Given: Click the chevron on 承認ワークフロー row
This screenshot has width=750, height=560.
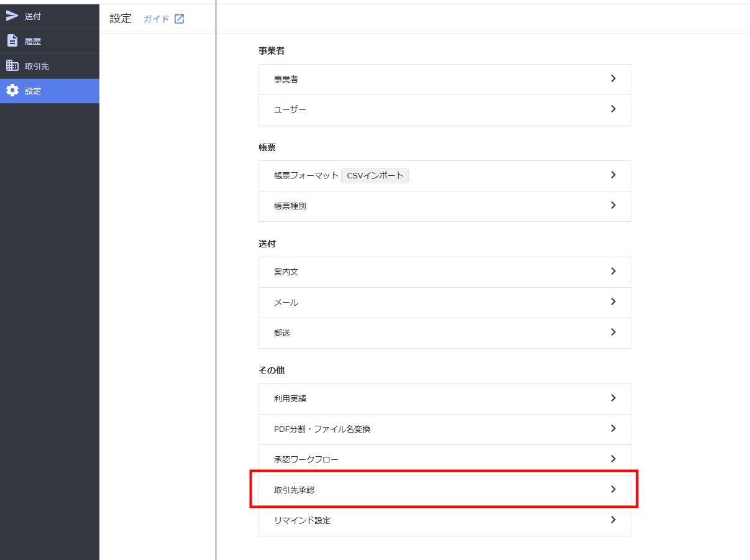Looking at the screenshot, I should (x=613, y=459).
